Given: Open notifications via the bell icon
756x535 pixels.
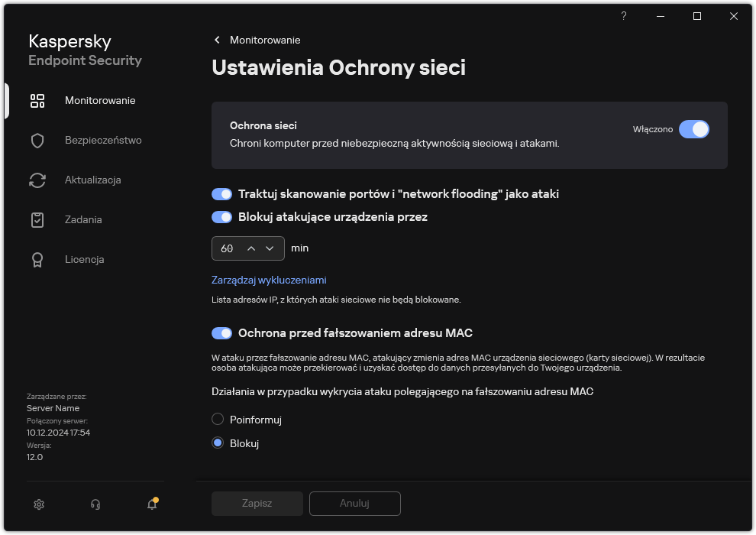Looking at the screenshot, I should (x=151, y=505).
